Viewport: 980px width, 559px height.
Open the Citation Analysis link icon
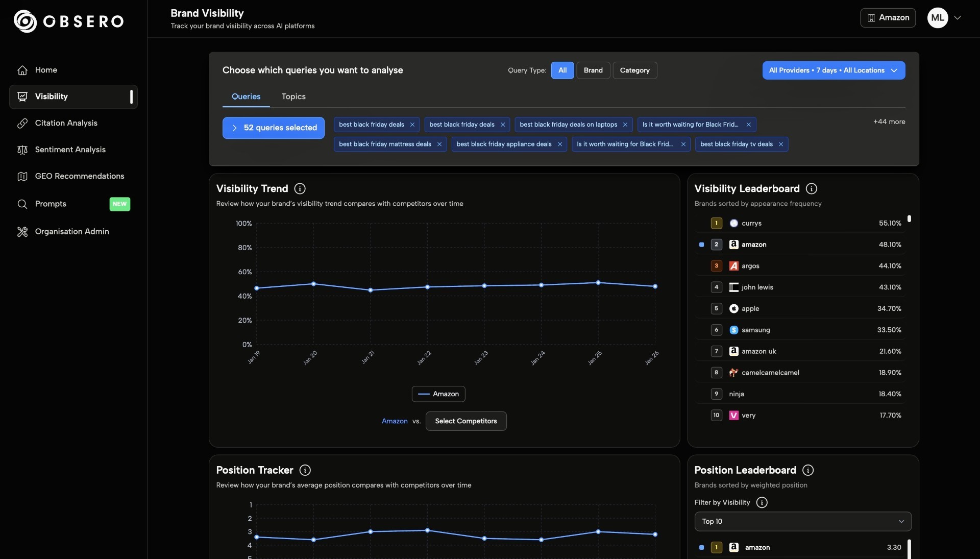22,123
